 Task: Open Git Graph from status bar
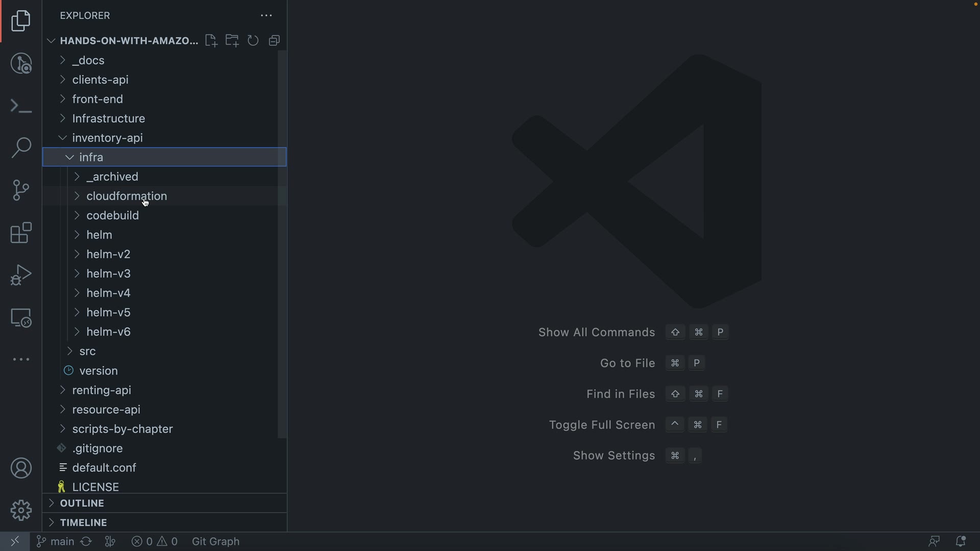(215, 541)
